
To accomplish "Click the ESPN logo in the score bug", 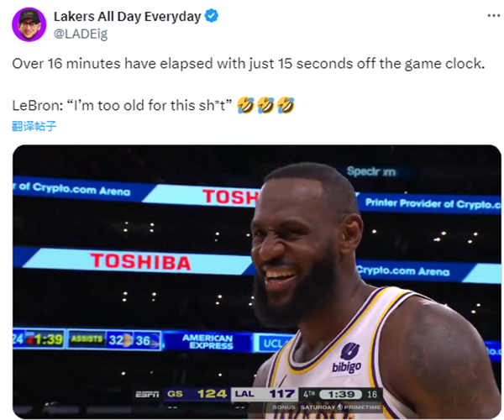I will pos(148,393).
